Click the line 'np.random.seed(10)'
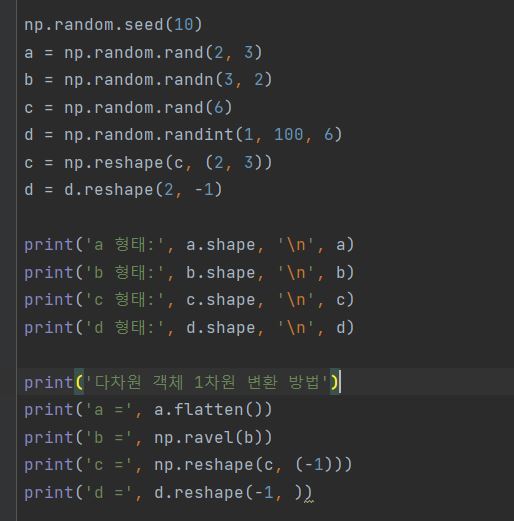 point(113,25)
